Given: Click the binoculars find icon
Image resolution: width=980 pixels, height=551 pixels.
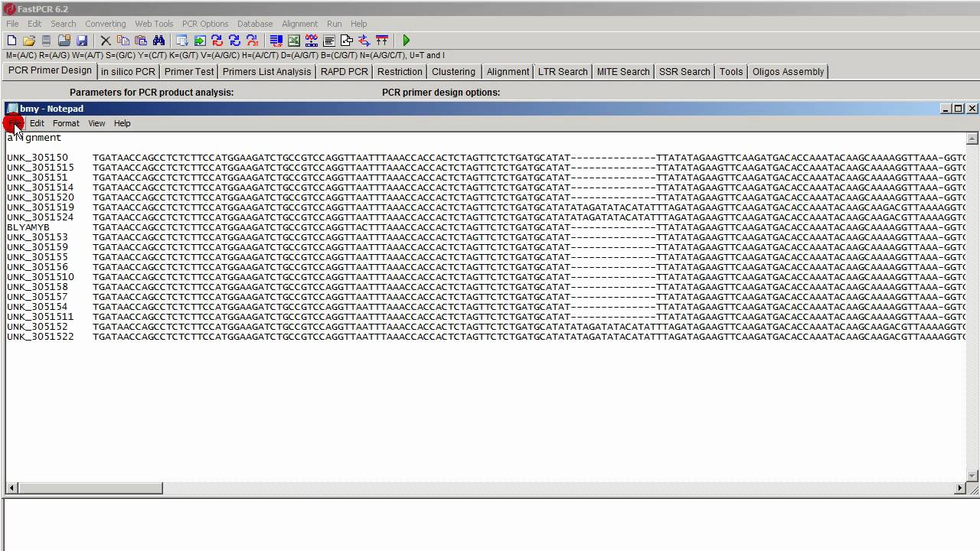Looking at the screenshot, I should coord(159,41).
